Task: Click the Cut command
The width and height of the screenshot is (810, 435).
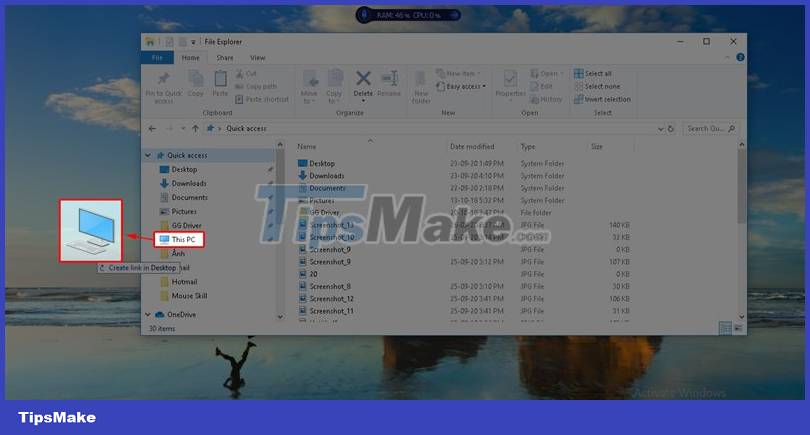Action: pos(246,74)
